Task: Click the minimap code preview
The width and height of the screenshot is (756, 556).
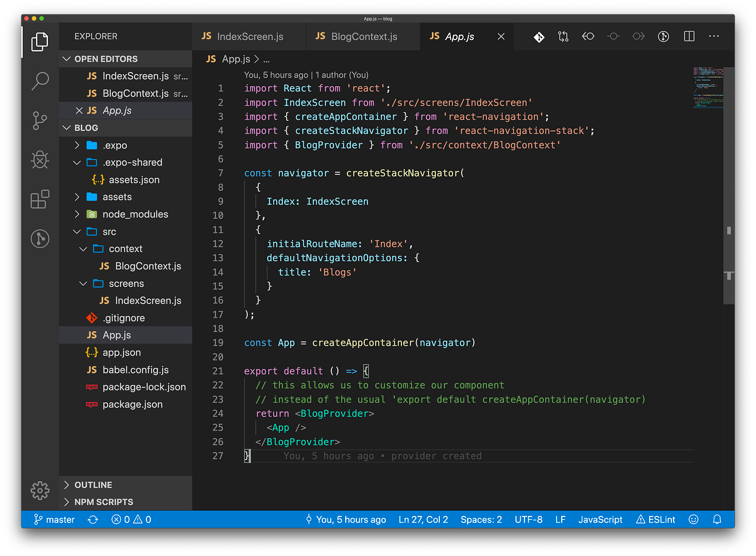Action: click(x=708, y=86)
